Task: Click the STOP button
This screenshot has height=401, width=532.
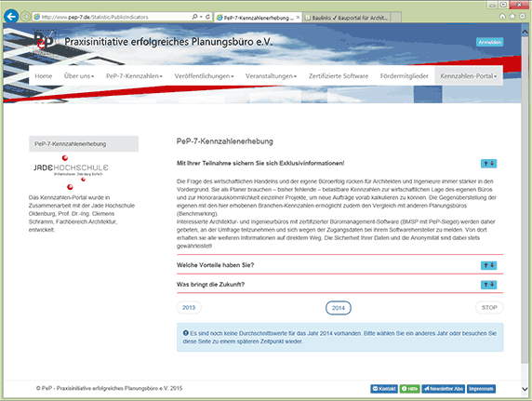Action: pos(489,308)
